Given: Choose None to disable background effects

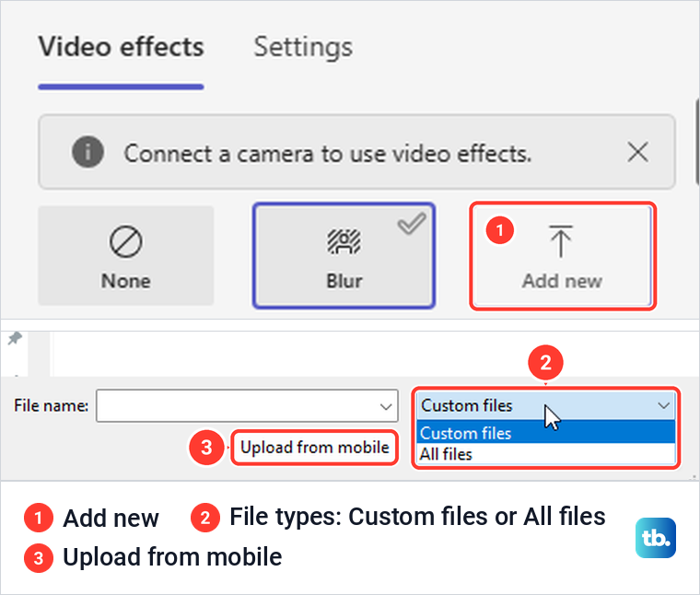Looking at the screenshot, I should click(126, 256).
